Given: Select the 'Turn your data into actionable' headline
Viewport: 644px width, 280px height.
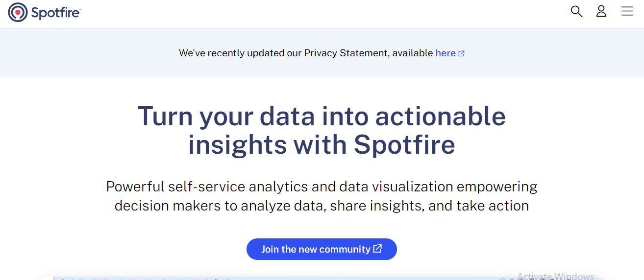Looking at the screenshot, I should [322, 117].
